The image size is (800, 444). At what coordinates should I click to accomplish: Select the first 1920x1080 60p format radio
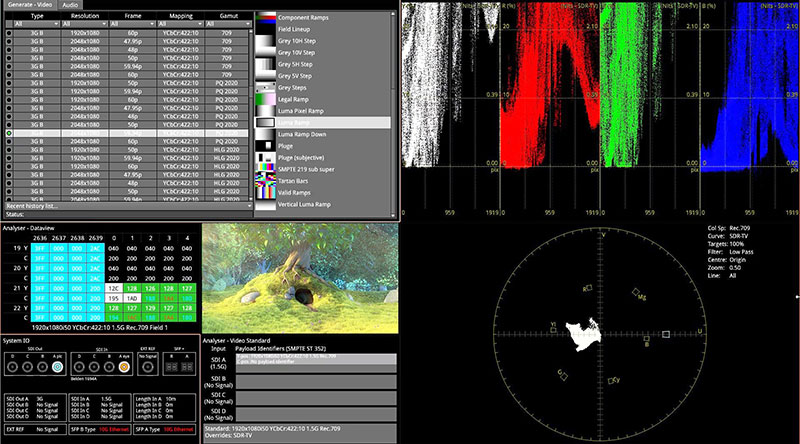pos(9,33)
